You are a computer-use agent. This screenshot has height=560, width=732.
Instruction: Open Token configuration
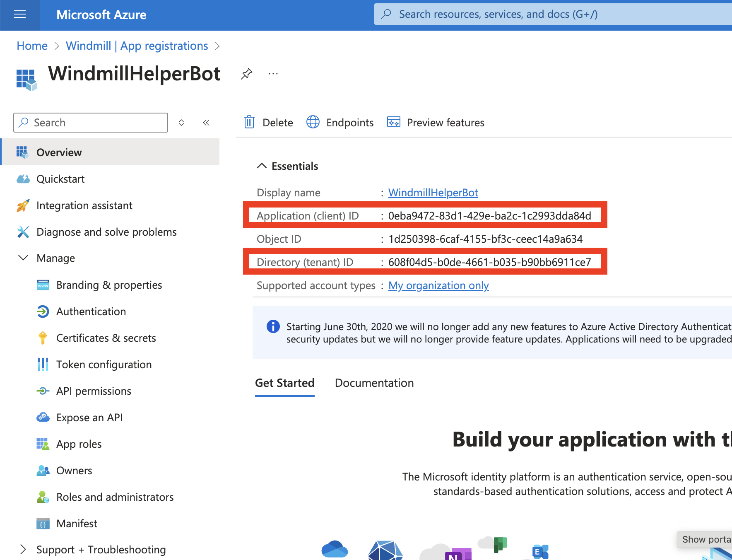(104, 364)
